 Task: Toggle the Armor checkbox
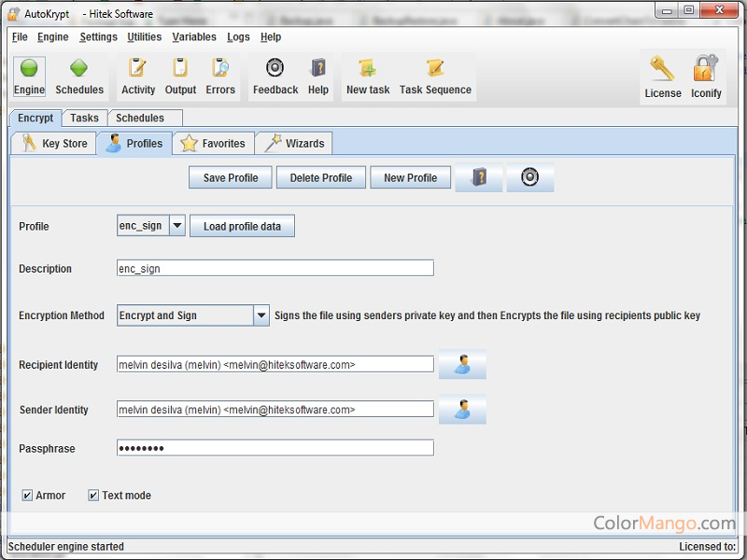click(x=27, y=496)
